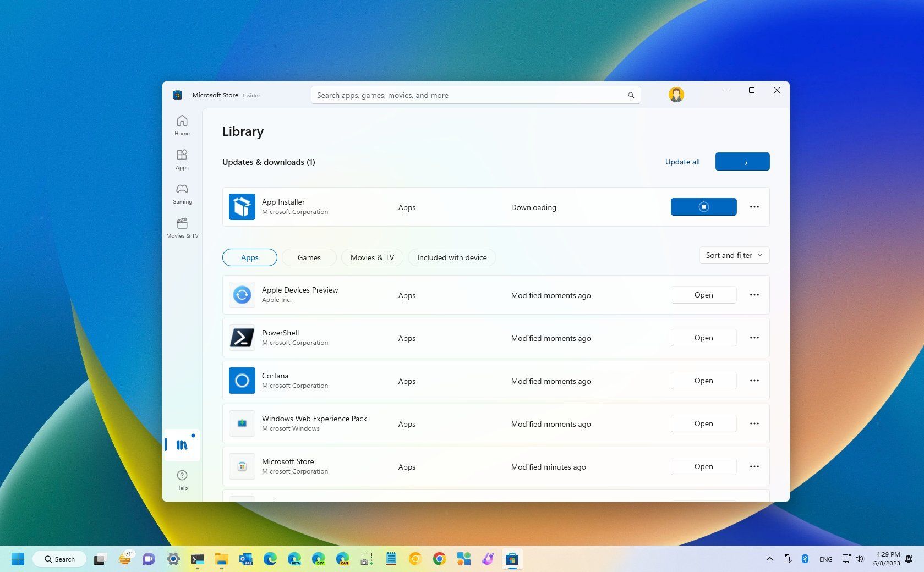This screenshot has width=924, height=572.
Task: Open more options for App Installer
Action: coord(754,207)
